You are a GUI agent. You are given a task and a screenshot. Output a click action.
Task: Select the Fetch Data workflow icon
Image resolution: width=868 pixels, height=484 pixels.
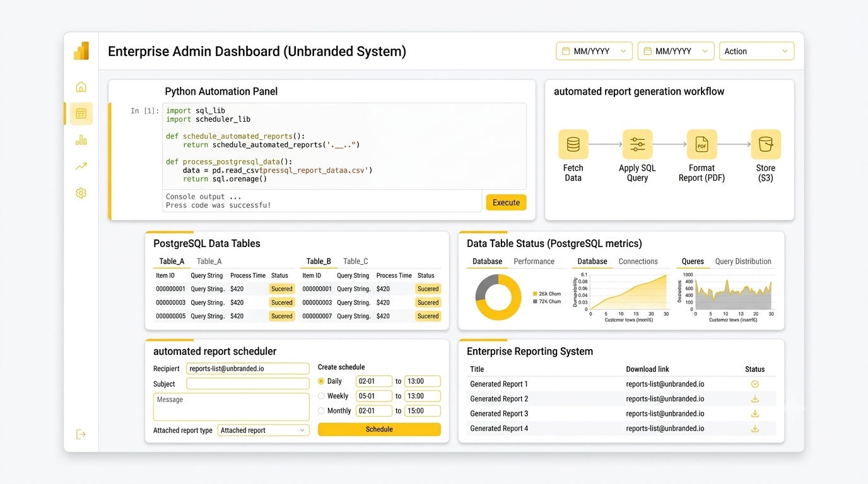[573, 144]
